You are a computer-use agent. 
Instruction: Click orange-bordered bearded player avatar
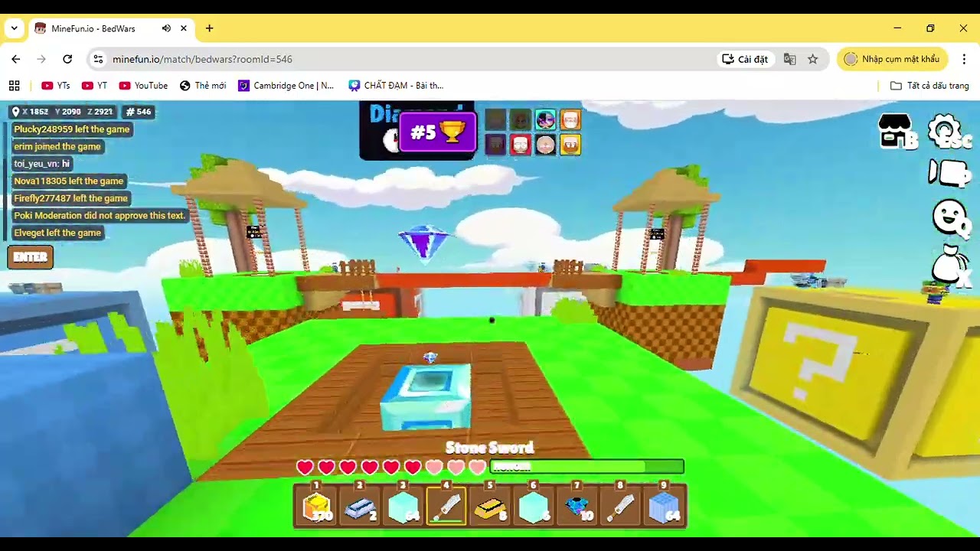[x=570, y=119]
